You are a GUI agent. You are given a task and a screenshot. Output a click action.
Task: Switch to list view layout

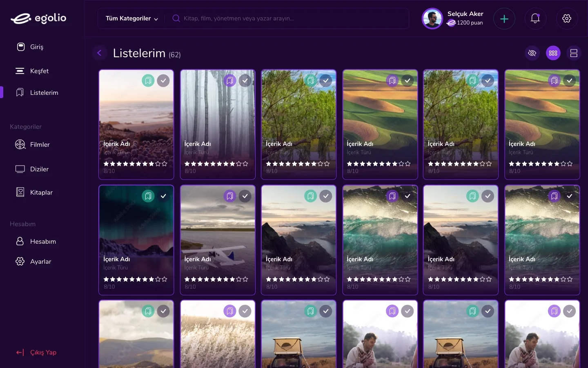tap(574, 53)
